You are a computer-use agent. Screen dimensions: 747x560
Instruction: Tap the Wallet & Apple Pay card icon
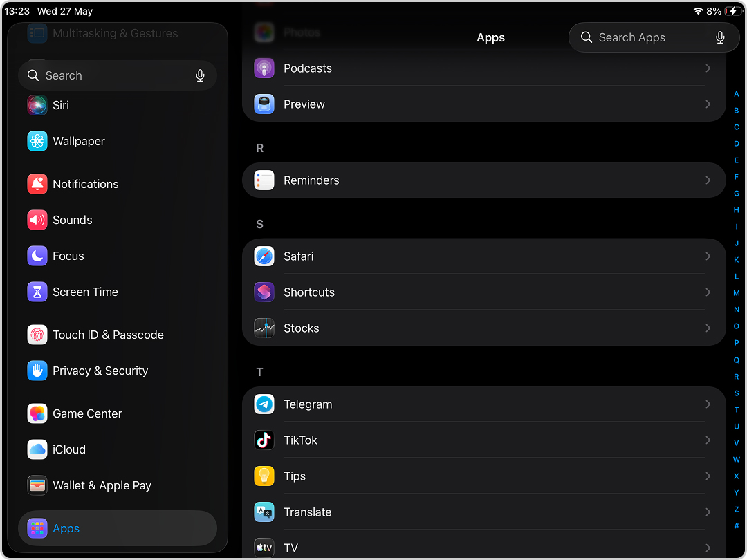(37, 485)
